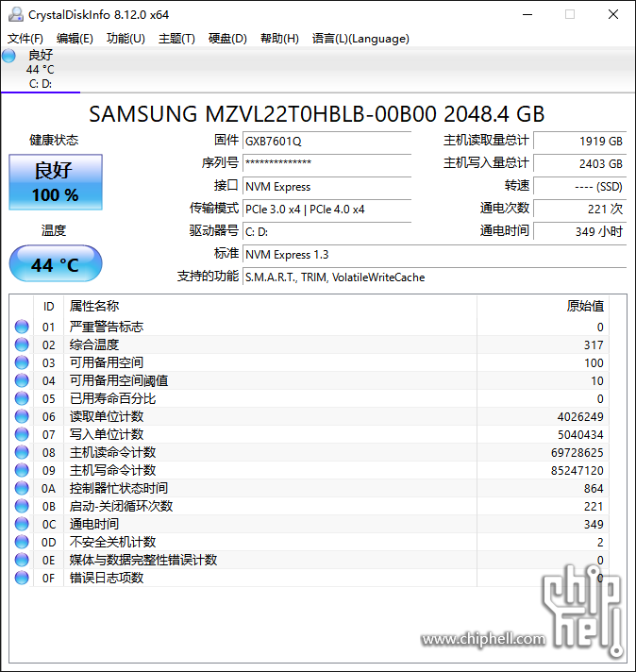Screen dimensions: 636x672
Task: Click the drive letter field under 驱动器号
Action: click(327, 232)
